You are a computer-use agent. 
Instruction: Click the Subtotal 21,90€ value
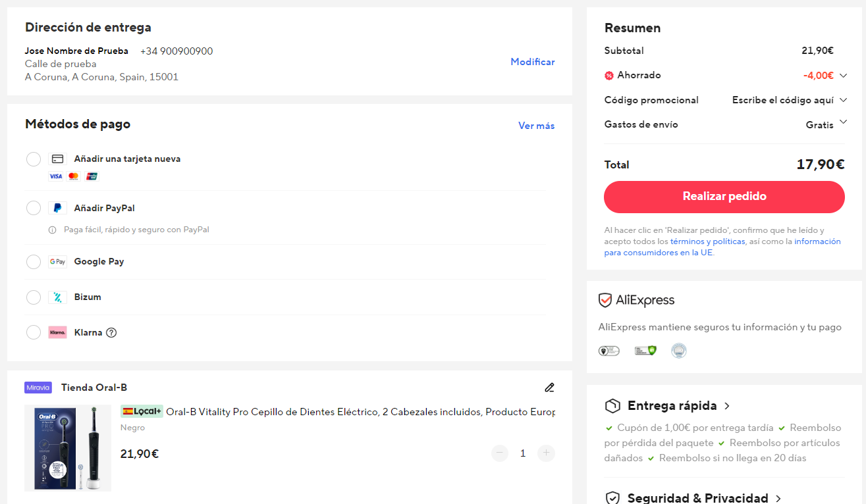[x=818, y=51]
